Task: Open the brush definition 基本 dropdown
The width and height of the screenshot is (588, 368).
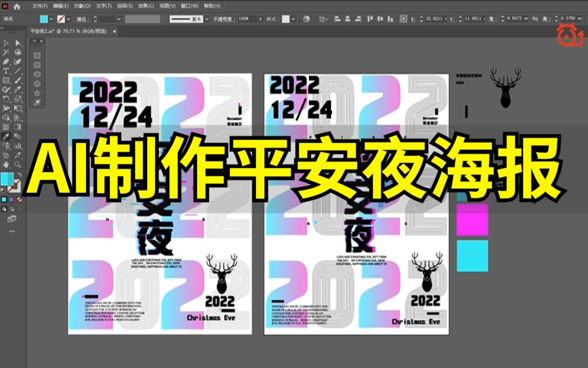Action: click(x=207, y=19)
